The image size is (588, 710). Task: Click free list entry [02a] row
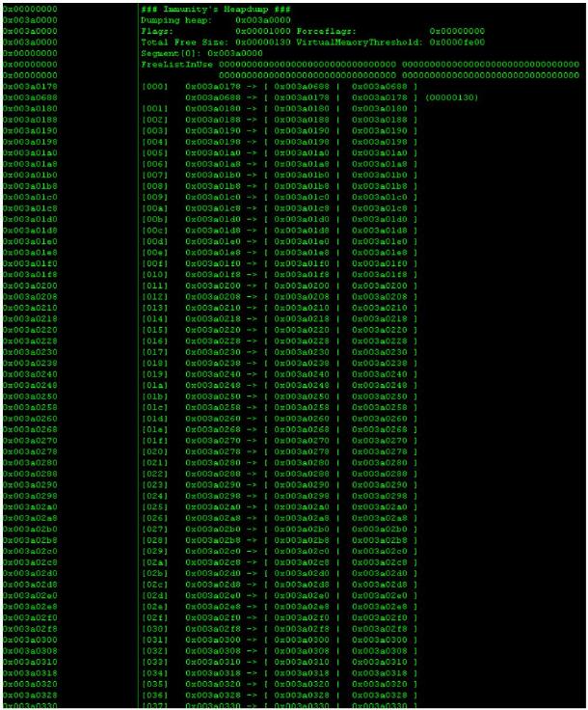click(x=280, y=562)
